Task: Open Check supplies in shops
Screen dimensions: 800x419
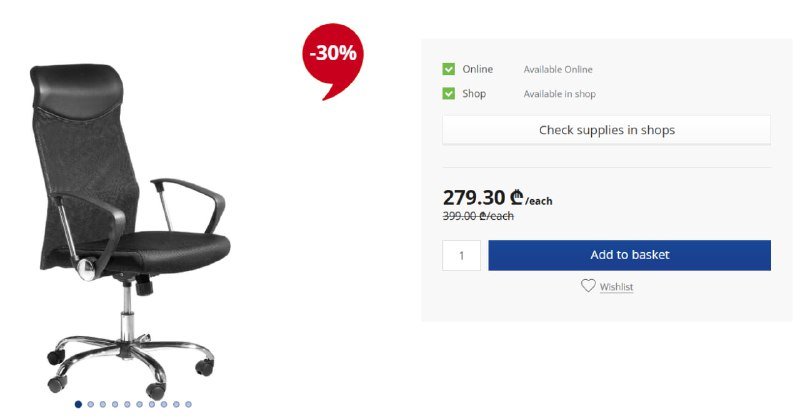Action: click(x=606, y=130)
